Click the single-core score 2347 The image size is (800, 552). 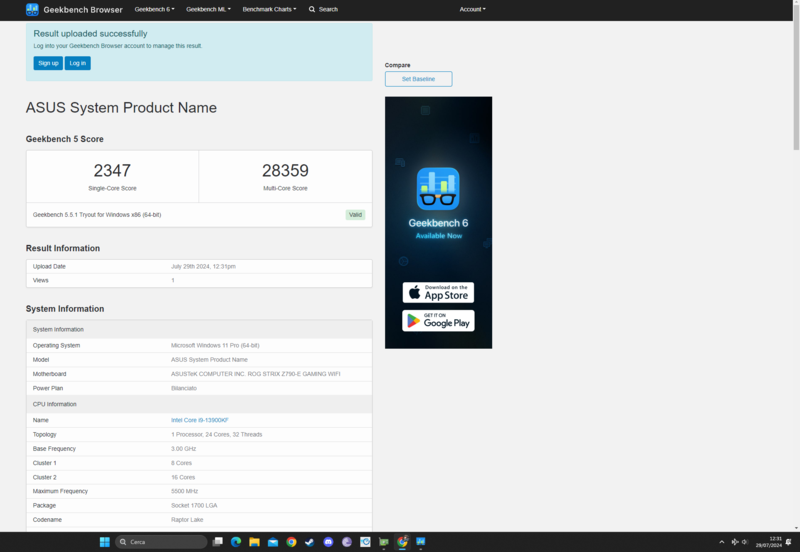coord(112,170)
